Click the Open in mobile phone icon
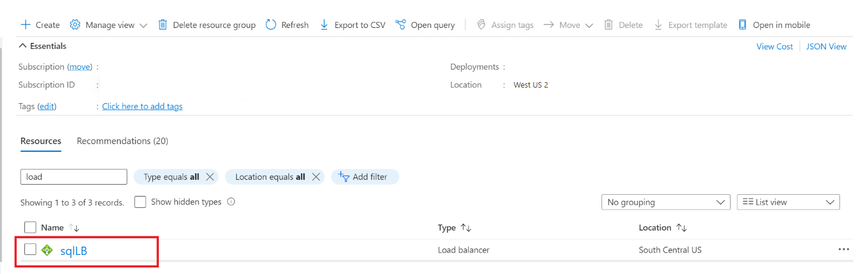 pos(742,24)
